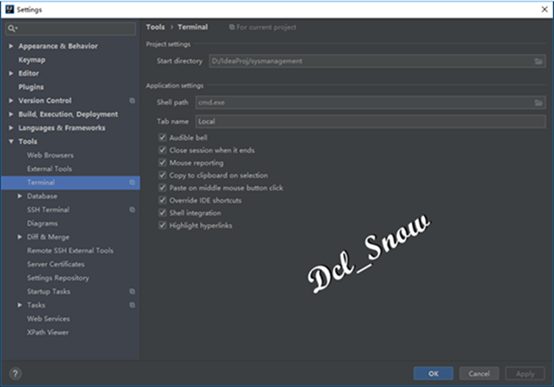Click the IntelliJ icon in title bar
554x387 pixels.
click(x=10, y=9)
